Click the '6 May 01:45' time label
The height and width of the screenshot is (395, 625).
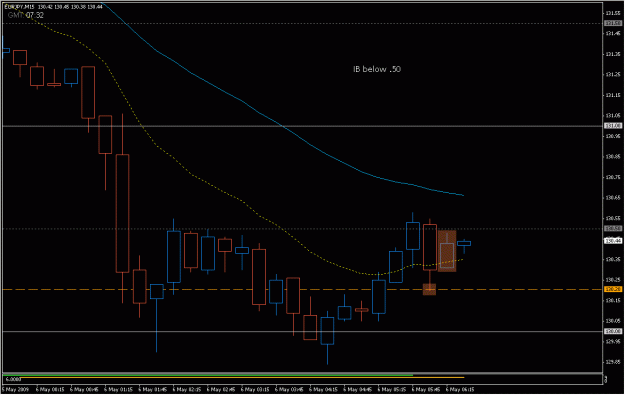tap(153, 389)
